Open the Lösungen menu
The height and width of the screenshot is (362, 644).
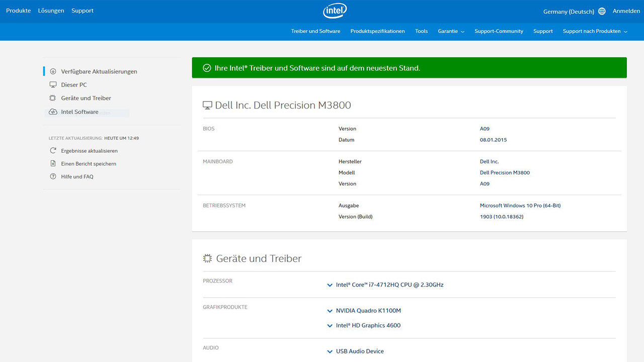click(51, 11)
